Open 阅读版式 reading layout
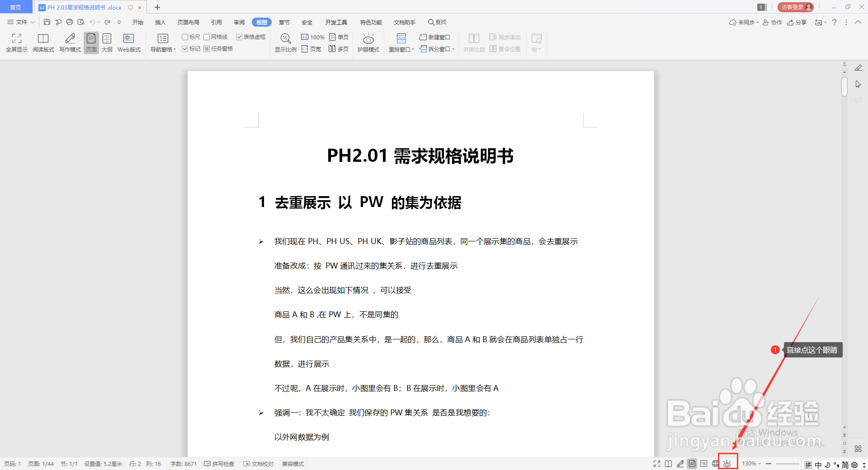Image resolution: width=868 pixels, height=470 pixels. (43, 42)
